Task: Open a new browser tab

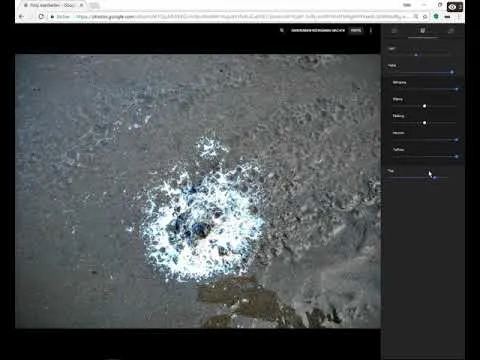Action: click(x=94, y=5)
